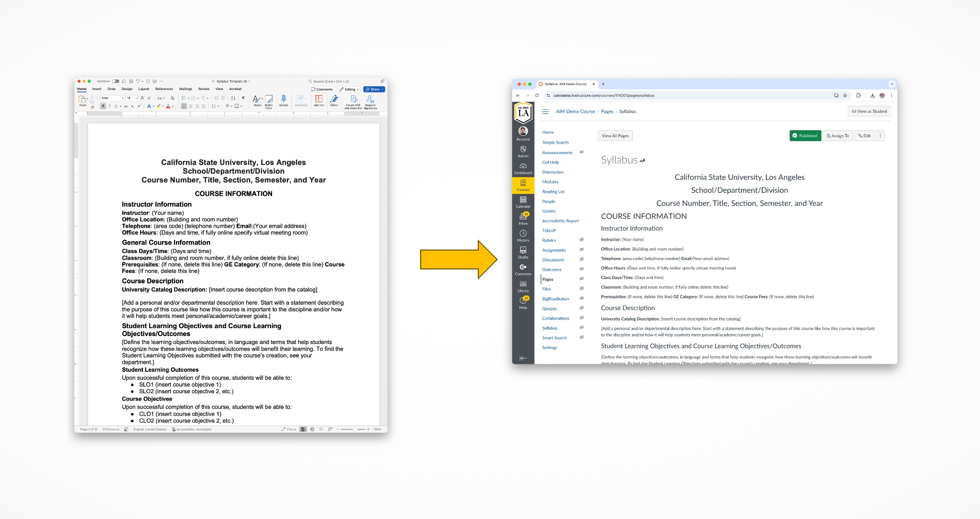
Task: Toggle visibility of the Assignments nav item
Action: (581, 250)
